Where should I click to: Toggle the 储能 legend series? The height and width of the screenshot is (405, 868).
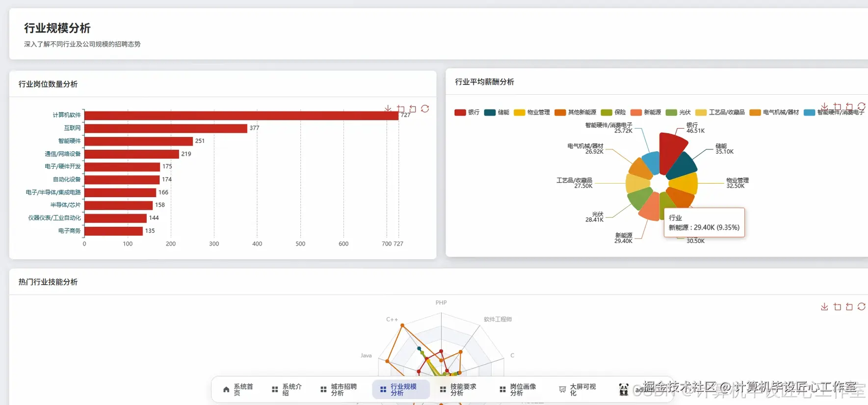pos(497,112)
